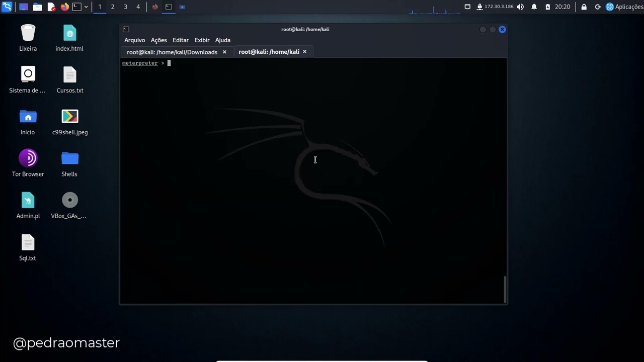Open the Exibir menu in the terminal
This screenshot has width=644, height=362.
coord(202,40)
